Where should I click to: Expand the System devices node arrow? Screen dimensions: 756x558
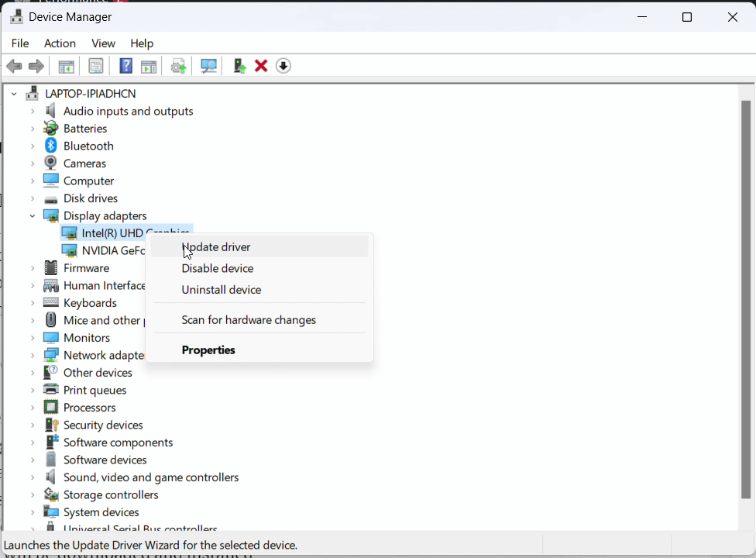click(x=33, y=512)
